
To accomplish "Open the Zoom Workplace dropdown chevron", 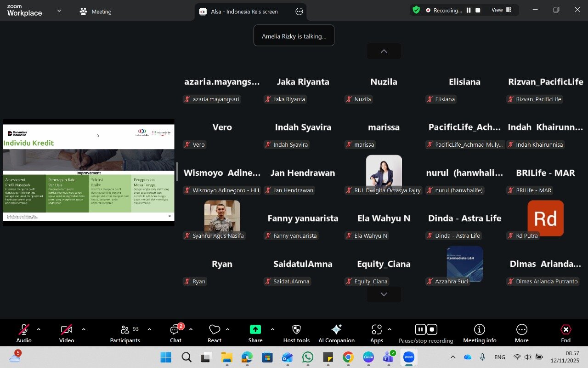I will (59, 11).
